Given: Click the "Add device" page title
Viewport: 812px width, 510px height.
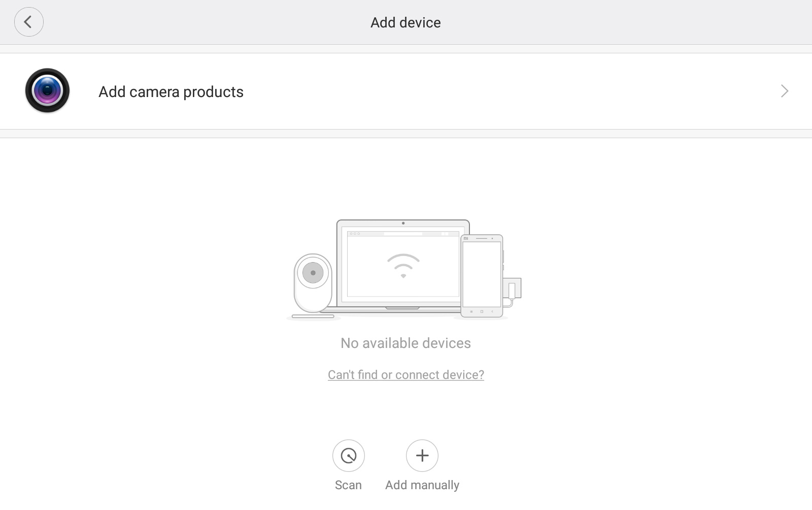Looking at the screenshot, I should [x=405, y=22].
